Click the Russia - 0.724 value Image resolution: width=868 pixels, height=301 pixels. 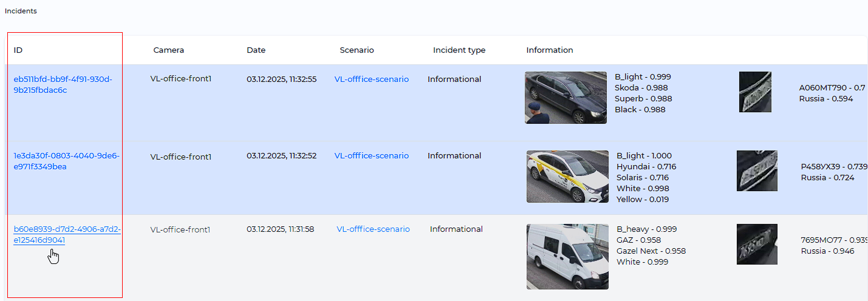(x=828, y=177)
